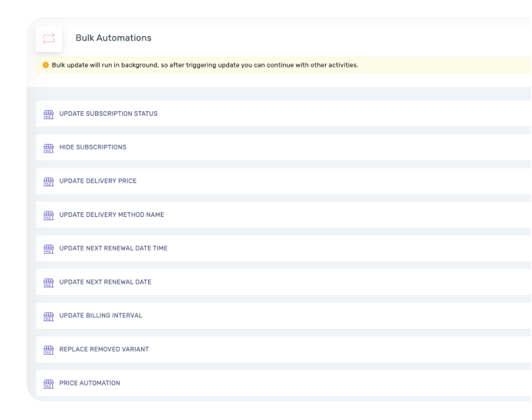The width and height of the screenshot is (532, 420).
Task: Click the store icon beside Update Delivery Method Name
Action: click(49, 215)
